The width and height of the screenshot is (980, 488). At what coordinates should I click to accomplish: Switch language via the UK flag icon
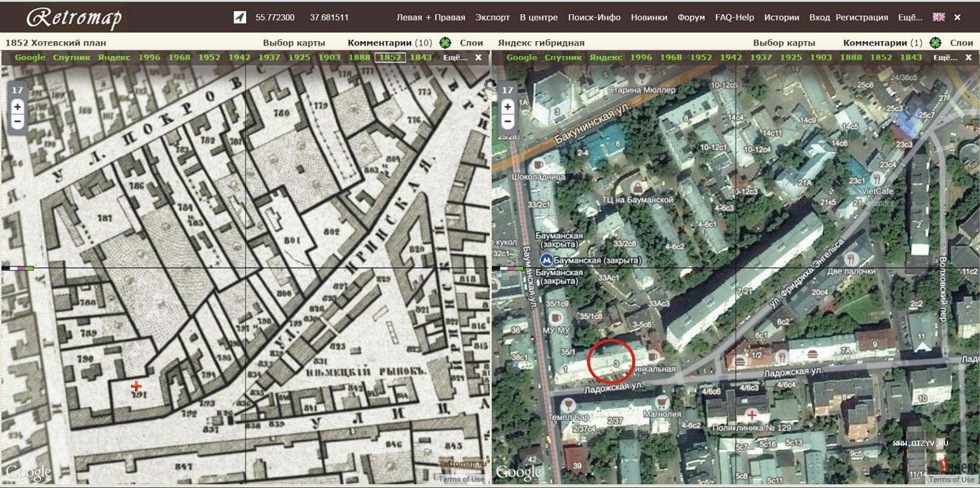[x=938, y=17]
